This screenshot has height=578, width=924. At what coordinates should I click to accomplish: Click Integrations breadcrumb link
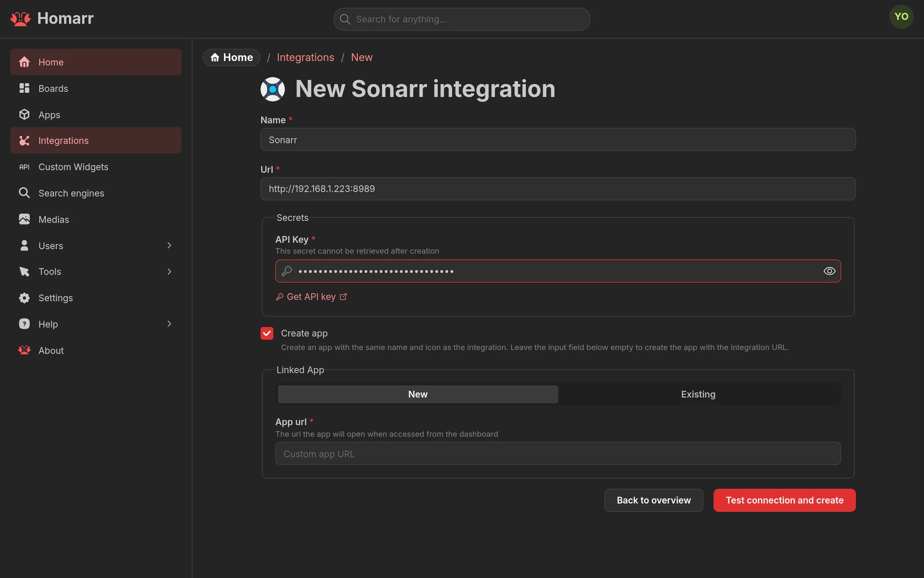(x=305, y=57)
